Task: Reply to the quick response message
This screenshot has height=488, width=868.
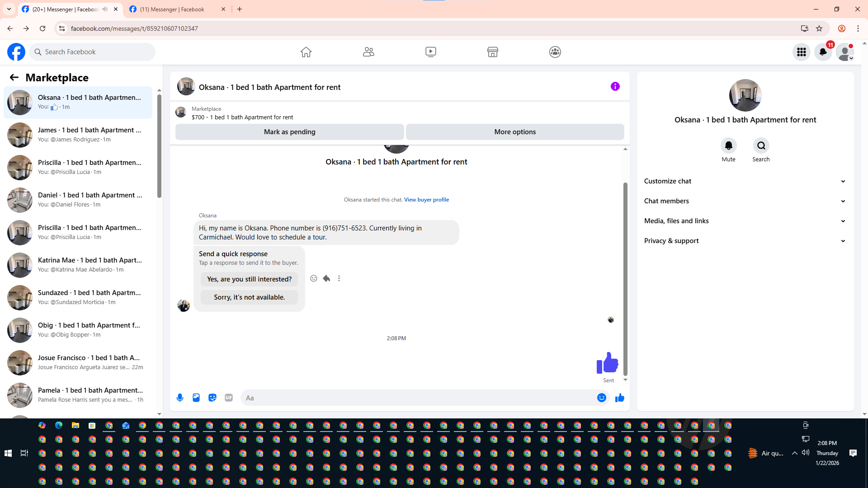Action: click(x=326, y=278)
